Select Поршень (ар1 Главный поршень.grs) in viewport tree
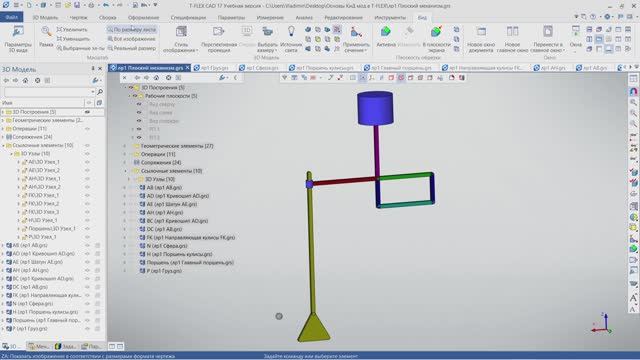 (x=190, y=262)
